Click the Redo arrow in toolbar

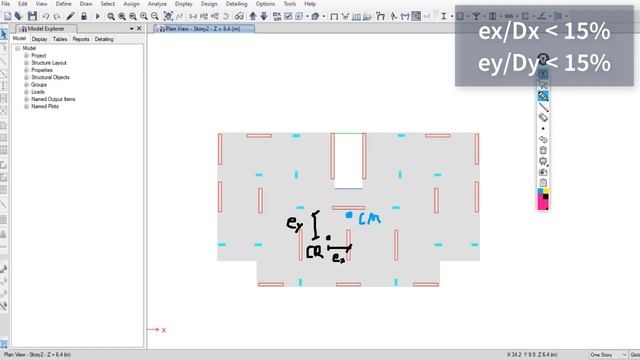click(x=57, y=16)
